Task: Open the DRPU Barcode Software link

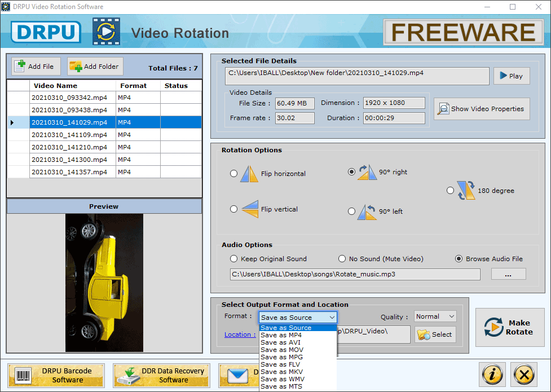Action: tap(56, 375)
